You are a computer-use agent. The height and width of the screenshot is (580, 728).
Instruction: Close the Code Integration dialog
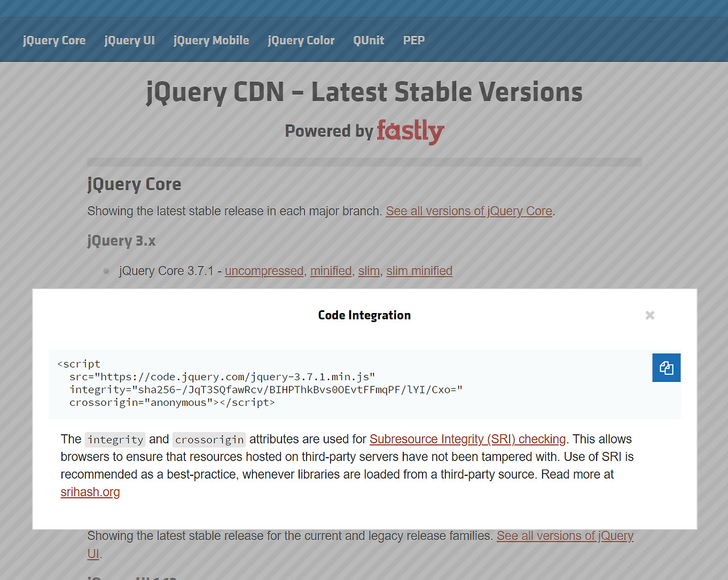(650, 315)
